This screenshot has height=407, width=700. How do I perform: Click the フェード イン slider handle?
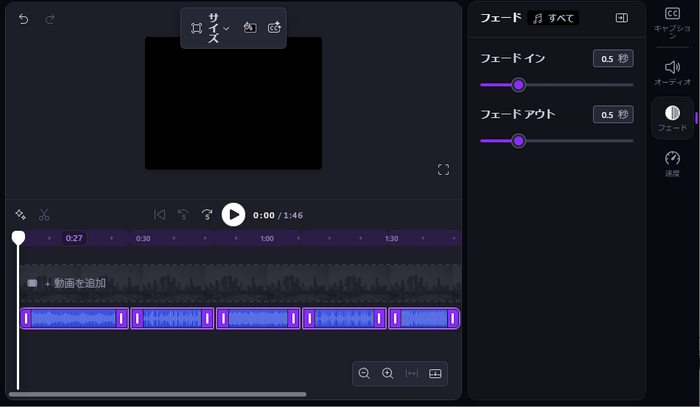pyautogui.click(x=518, y=85)
